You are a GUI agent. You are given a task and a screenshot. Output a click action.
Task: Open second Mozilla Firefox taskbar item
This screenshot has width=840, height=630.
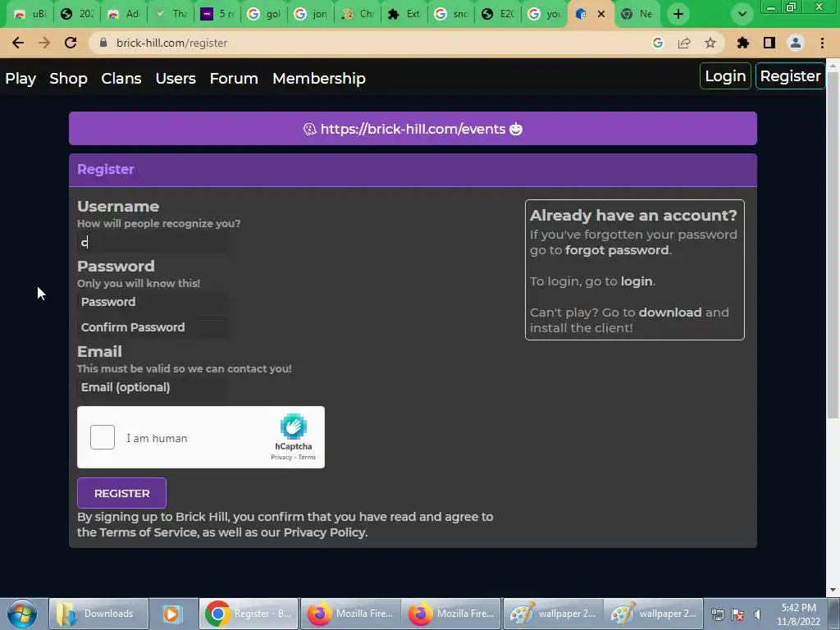[451, 614]
